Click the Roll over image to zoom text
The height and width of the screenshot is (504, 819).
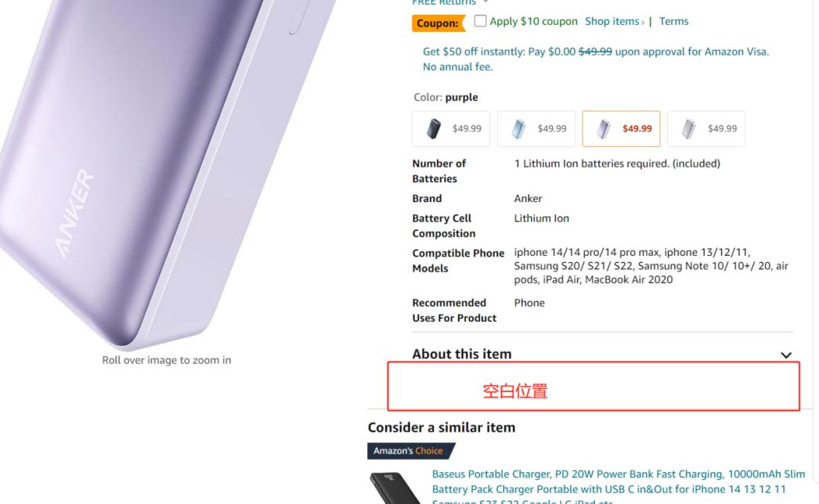pos(166,360)
